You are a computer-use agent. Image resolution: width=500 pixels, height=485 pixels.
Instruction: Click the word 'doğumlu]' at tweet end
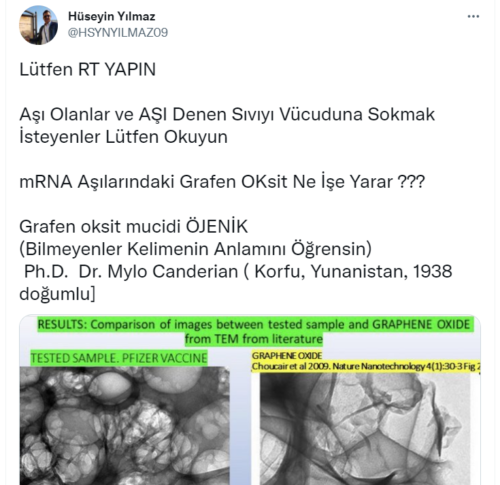(x=57, y=294)
